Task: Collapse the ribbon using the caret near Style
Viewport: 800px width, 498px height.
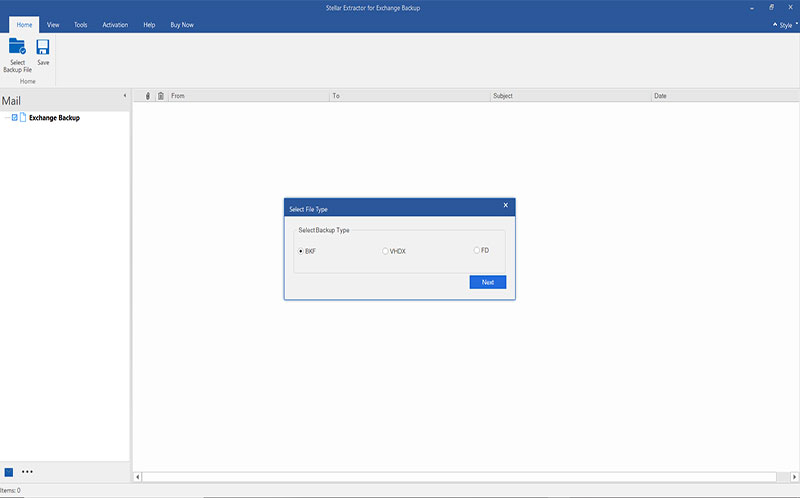Action: [775, 24]
